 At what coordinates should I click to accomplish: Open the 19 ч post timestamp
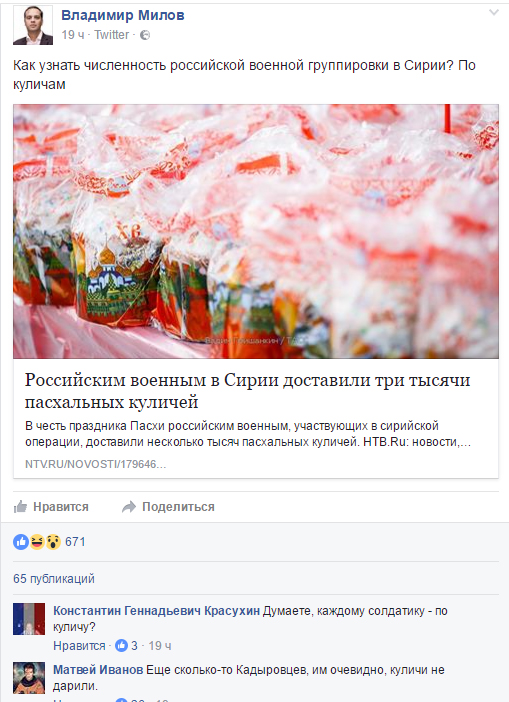tap(73, 35)
